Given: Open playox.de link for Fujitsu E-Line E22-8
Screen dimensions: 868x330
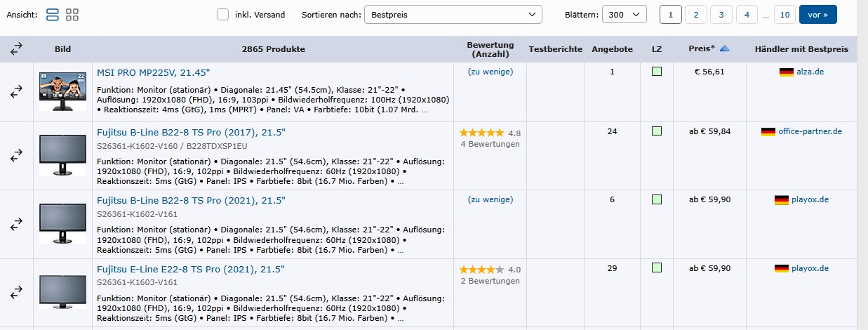Looking at the screenshot, I should [x=810, y=268].
